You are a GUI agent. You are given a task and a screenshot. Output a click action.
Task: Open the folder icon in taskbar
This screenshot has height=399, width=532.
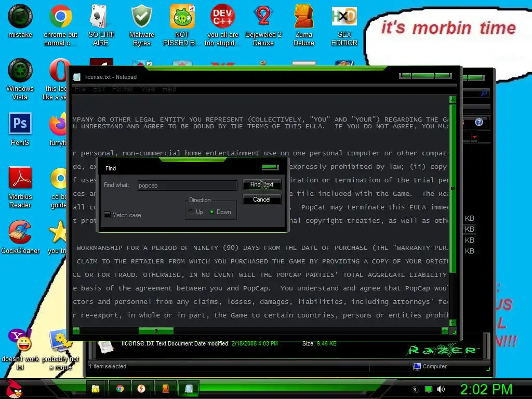96,389
